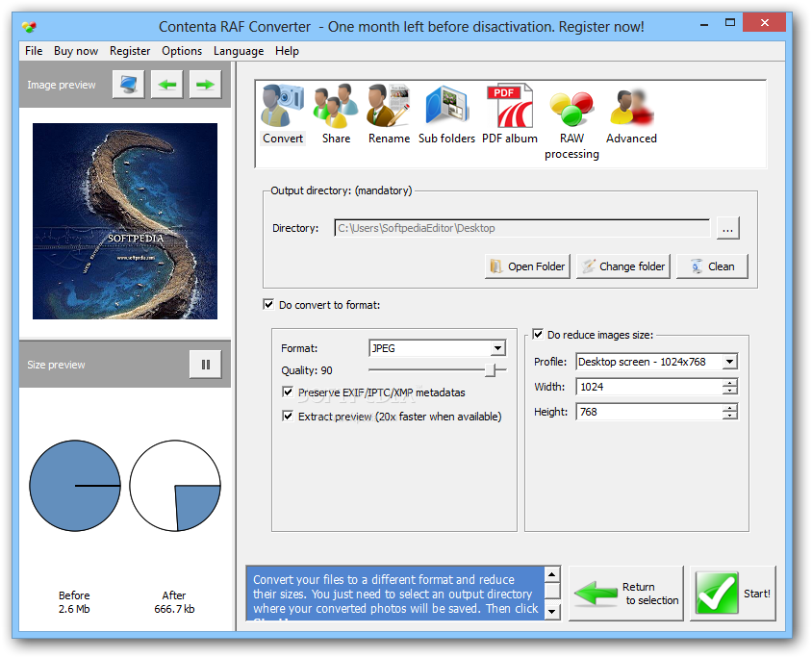Click the 'After 666.7 kb' text

tap(174, 602)
